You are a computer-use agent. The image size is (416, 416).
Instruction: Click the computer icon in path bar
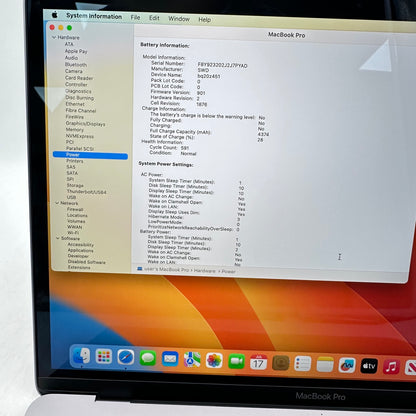click(x=140, y=269)
